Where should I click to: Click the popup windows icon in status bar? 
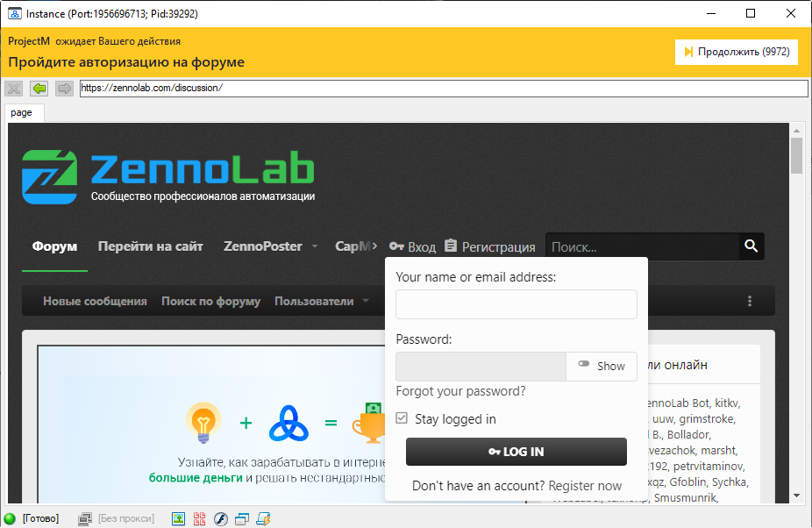[x=242, y=518]
